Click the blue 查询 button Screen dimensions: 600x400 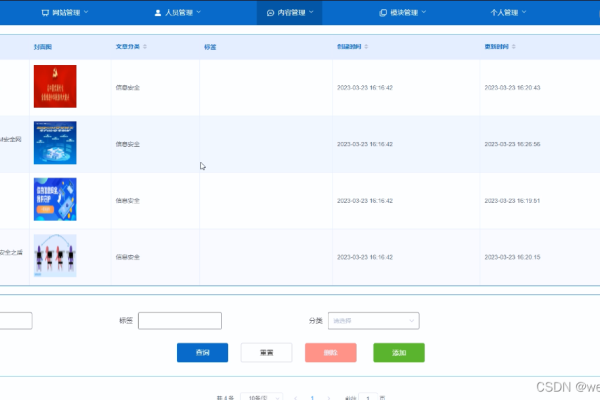click(202, 353)
